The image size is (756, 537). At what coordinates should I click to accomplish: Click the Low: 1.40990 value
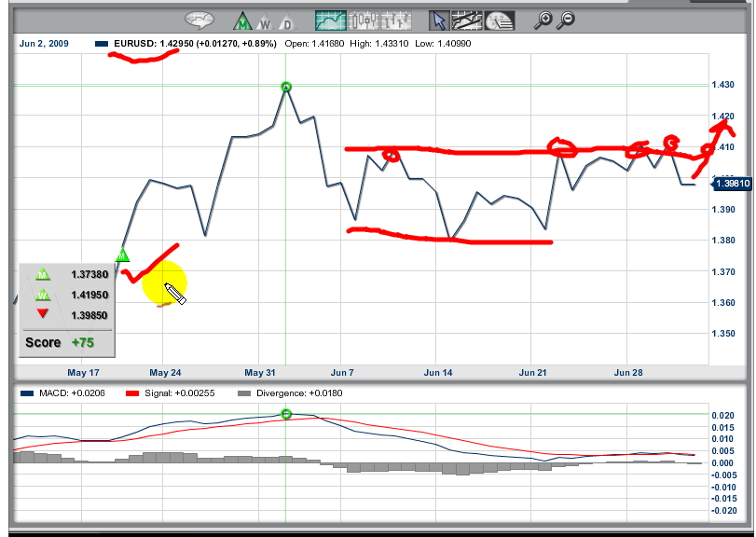click(x=443, y=44)
